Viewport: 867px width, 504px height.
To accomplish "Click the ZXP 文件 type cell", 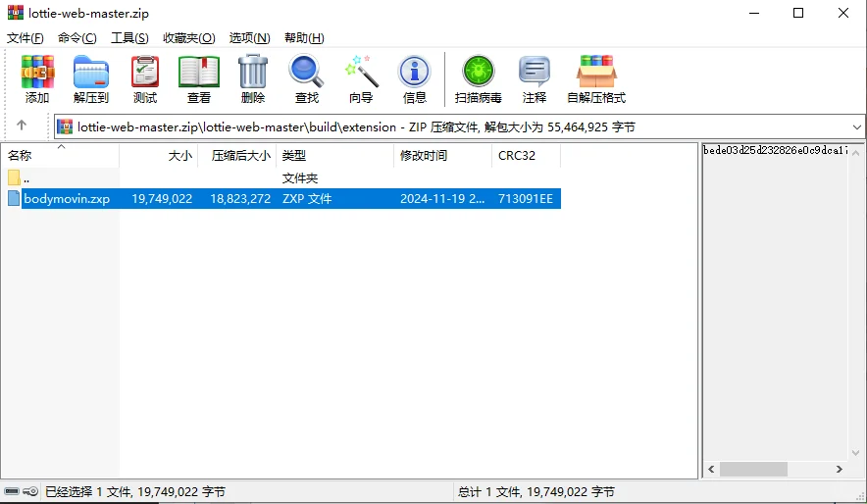I will click(x=307, y=198).
